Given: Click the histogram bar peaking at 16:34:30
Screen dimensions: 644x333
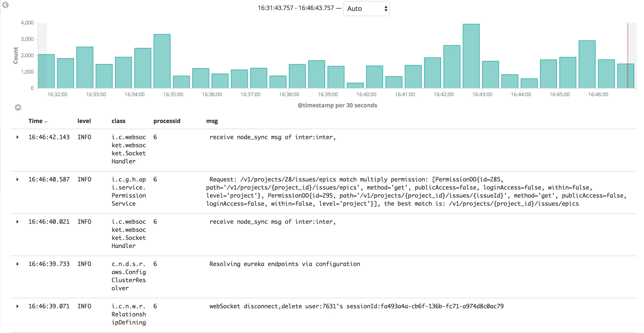Looking at the screenshot, I should [x=162, y=61].
